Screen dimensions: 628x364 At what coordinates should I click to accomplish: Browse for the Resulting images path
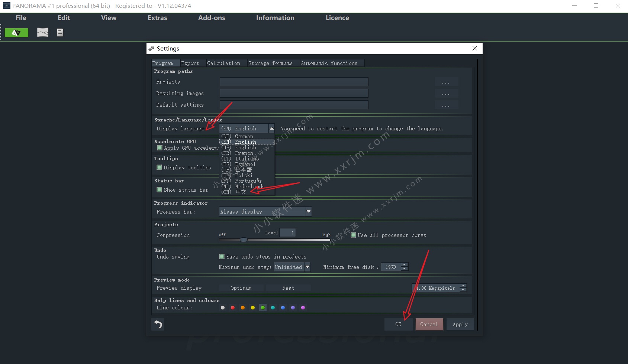coord(446,94)
